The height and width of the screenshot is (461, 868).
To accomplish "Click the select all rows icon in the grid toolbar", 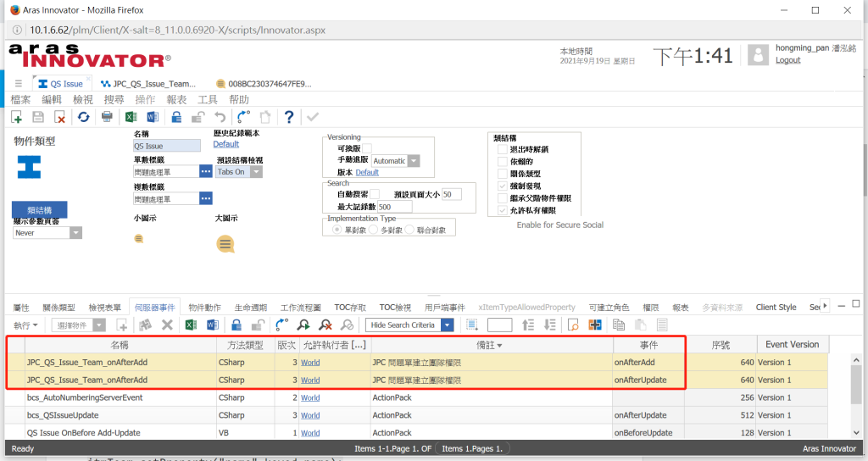I will click(472, 325).
